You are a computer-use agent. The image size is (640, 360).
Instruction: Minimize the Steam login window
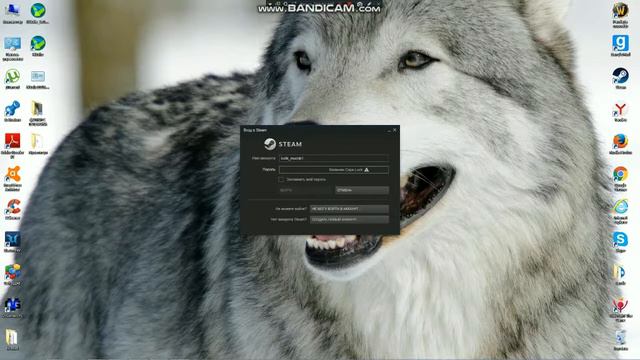[389, 131]
